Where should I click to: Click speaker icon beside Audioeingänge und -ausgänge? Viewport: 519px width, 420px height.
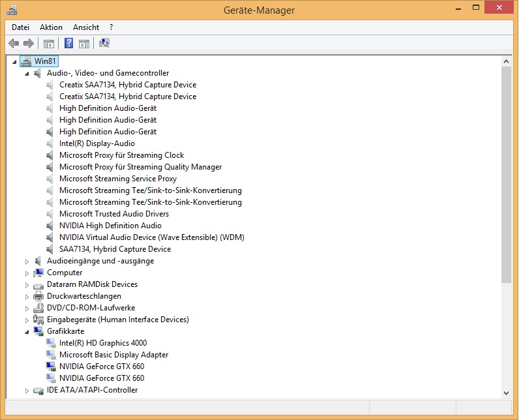(38, 261)
